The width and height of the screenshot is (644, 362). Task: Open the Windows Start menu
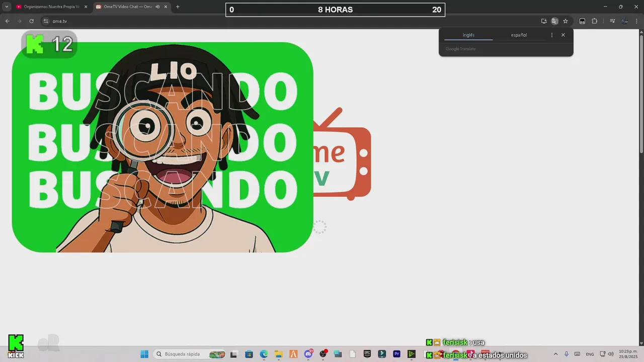[144, 354]
